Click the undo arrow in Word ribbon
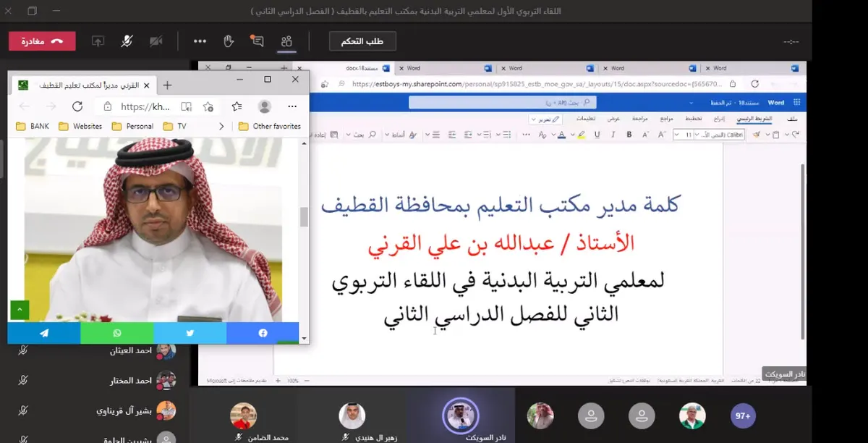Viewport: 868px width, 443px height. pyautogui.click(x=796, y=135)
